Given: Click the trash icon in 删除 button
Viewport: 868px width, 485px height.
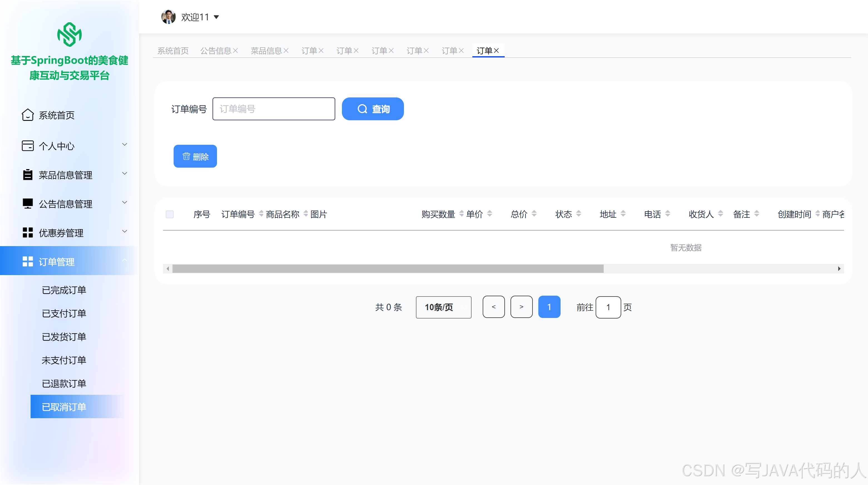Looking at the screenshot, I should click(x=186, y=156).
